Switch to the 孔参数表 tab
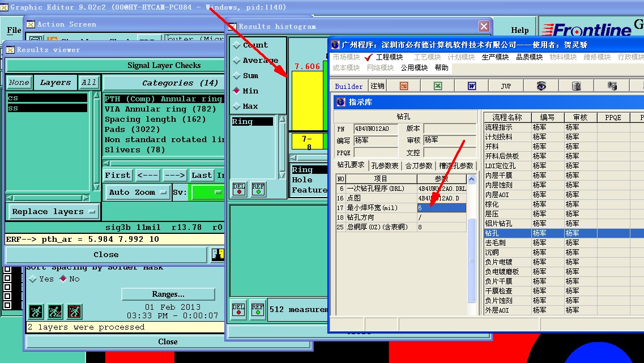 tap(385, 165)
